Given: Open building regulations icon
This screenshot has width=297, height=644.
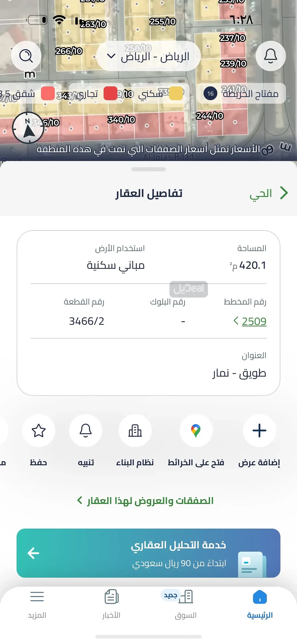Looking at the screenshot, I should tap(135, 430).
